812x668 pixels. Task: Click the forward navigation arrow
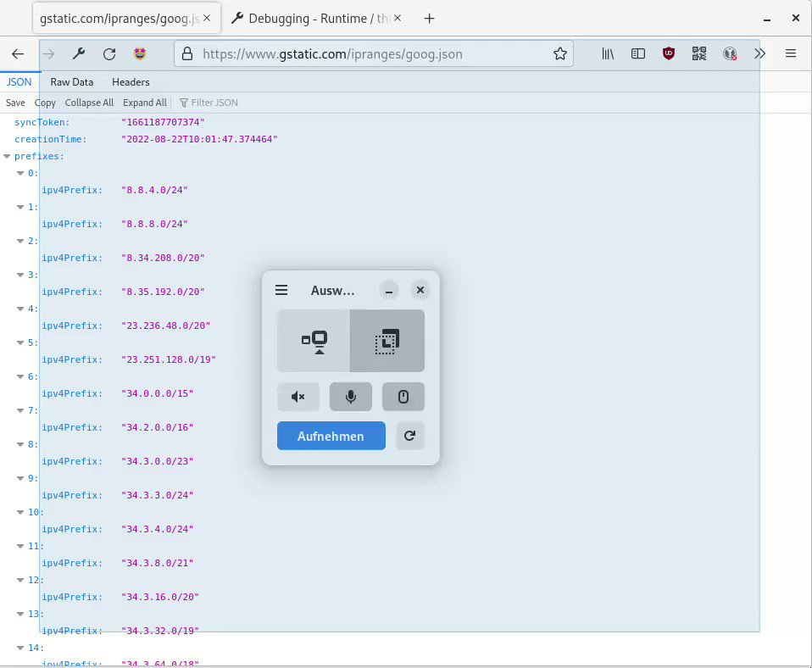coord(48,54)
